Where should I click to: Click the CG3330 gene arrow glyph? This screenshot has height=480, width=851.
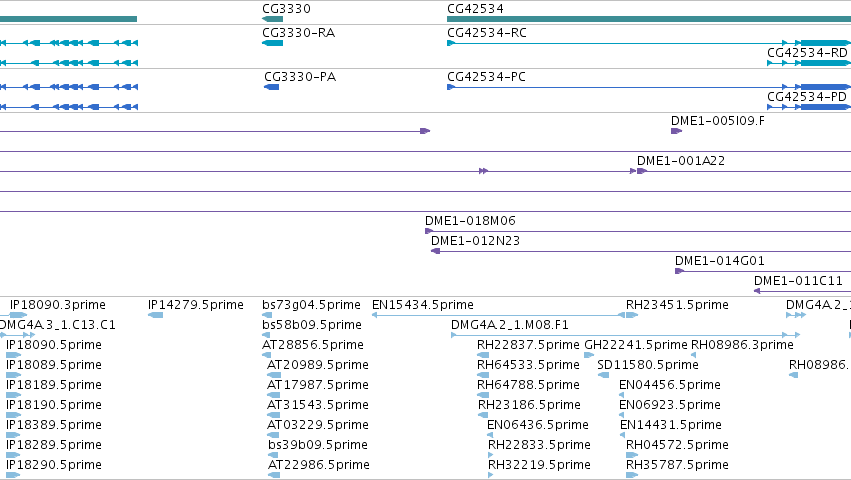[x=272, y=19]
